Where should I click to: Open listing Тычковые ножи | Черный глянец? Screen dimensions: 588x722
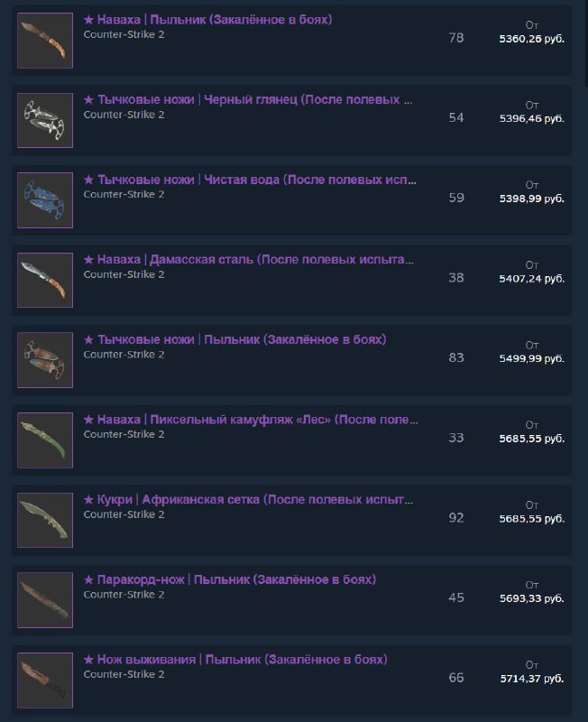coord(248,100)
